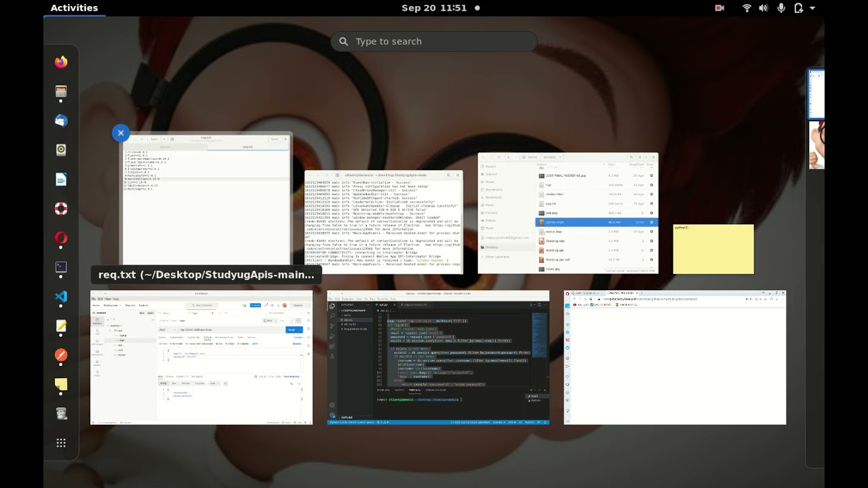
Task: Select the Opera browser window thumbnail
Action: click(675, 357)
